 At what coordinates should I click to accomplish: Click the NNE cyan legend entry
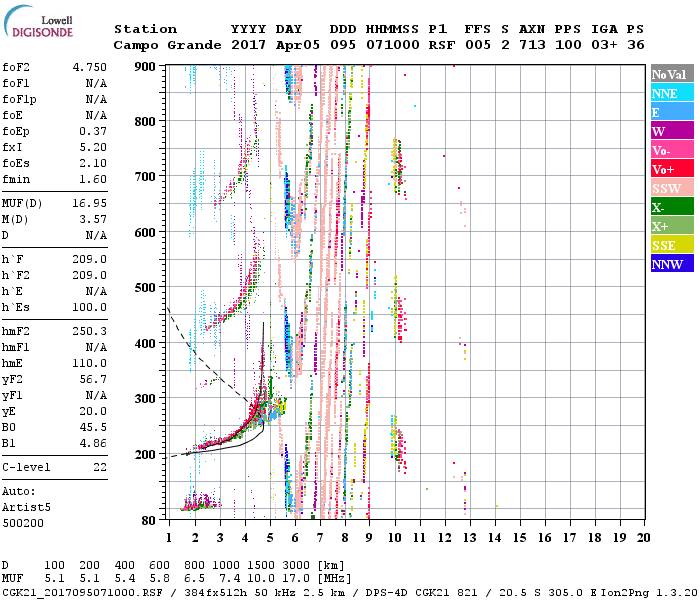pyautogui.click(x=669, y=93)
